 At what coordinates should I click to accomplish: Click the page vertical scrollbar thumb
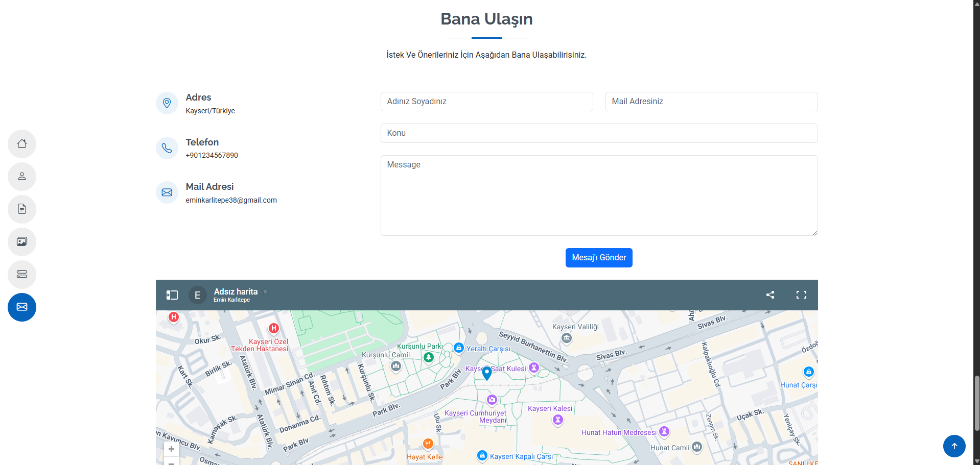977,403
